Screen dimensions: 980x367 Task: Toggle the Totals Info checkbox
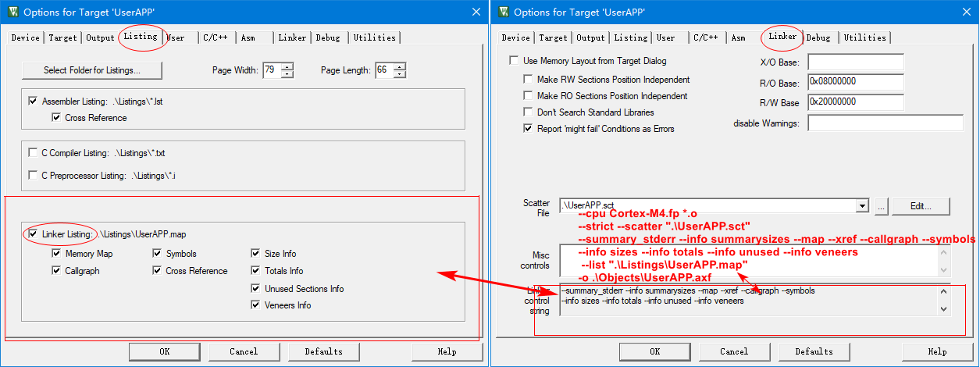[x=256, y=271]
